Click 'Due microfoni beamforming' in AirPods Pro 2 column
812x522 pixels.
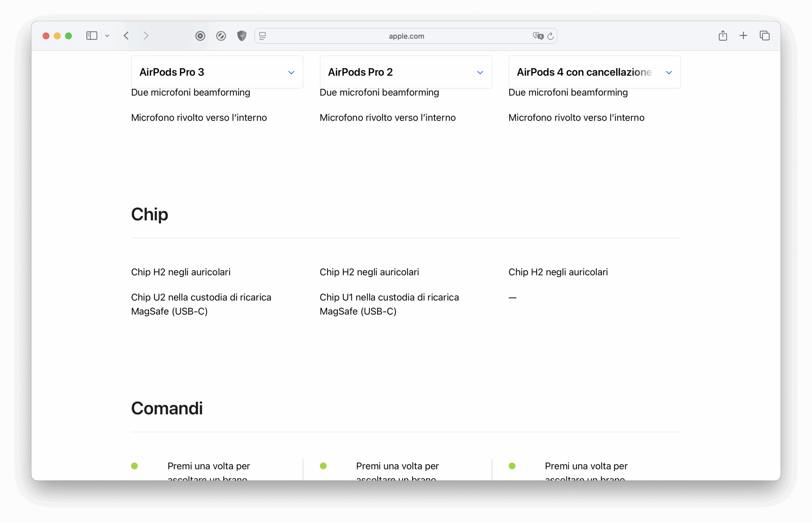[379, 92]
